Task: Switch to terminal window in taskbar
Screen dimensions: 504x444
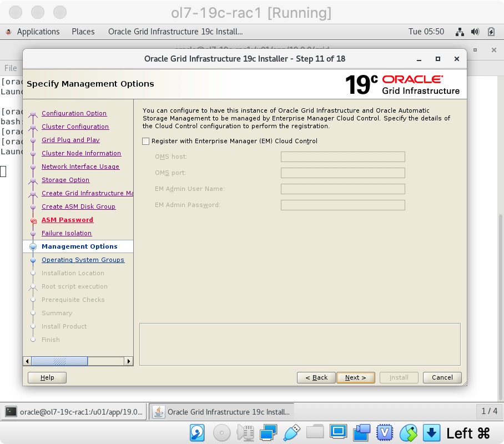Action: pos(75,412)
